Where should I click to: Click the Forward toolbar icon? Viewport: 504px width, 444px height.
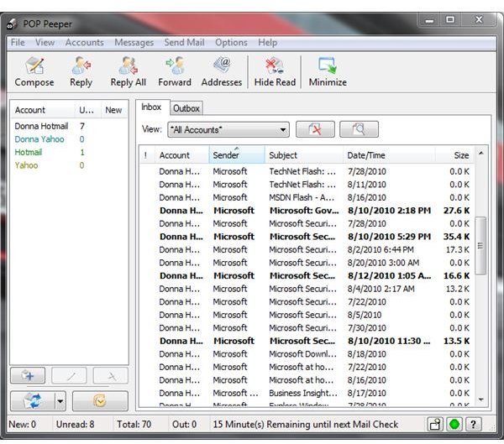175,71
